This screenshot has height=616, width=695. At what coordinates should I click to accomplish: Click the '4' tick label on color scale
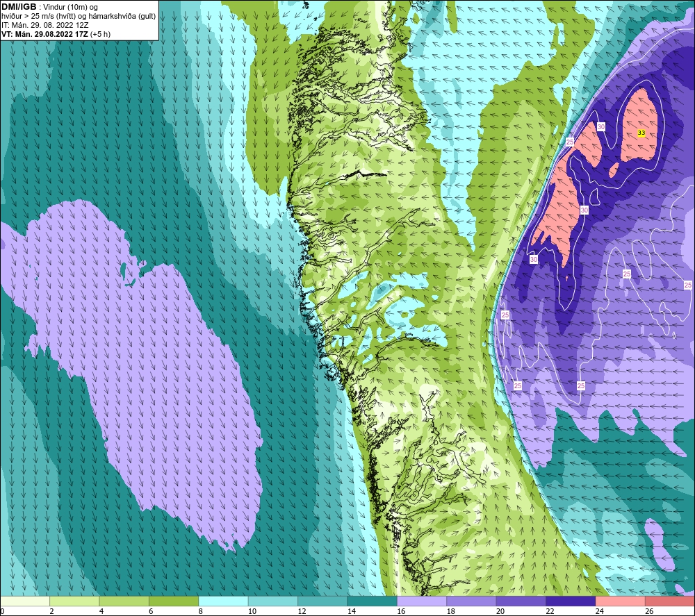[101, 611]
